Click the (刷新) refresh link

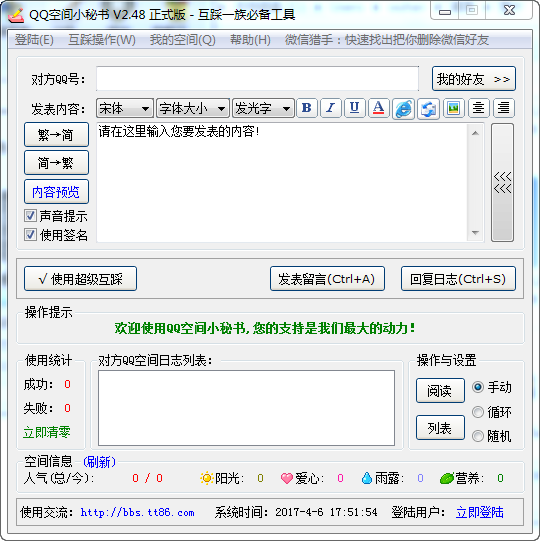pyautogui.click(x=99, y=462)
